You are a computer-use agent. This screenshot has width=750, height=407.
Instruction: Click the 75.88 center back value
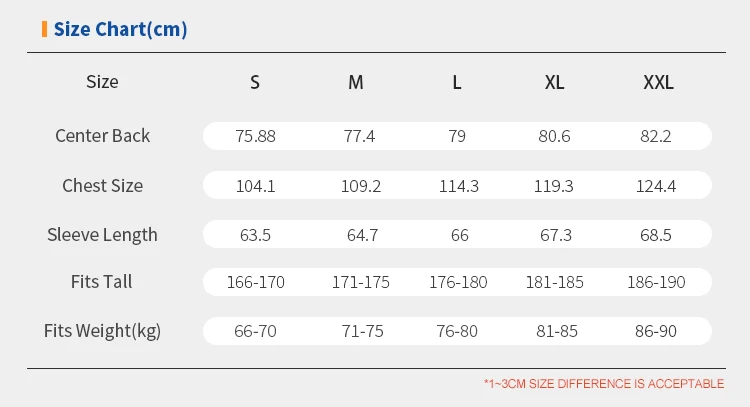tap(255, 136)
